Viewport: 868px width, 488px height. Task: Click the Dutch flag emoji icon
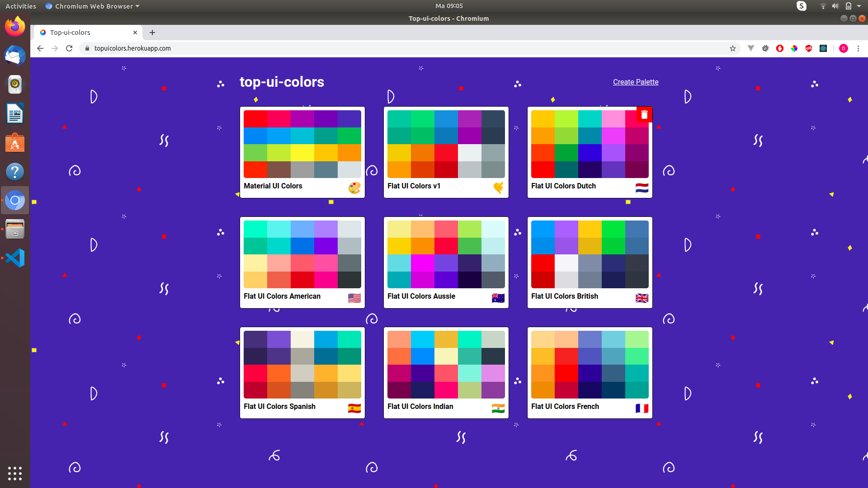642,188
